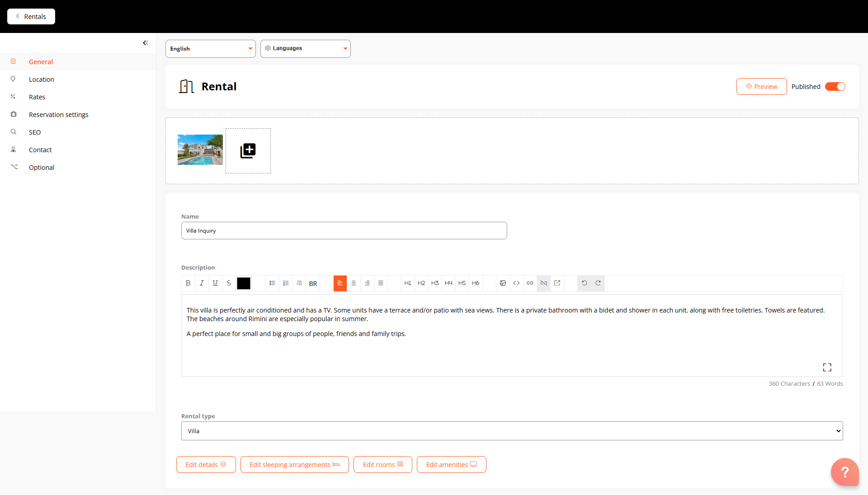
Task: Align text left
Action: click(340, 283)
